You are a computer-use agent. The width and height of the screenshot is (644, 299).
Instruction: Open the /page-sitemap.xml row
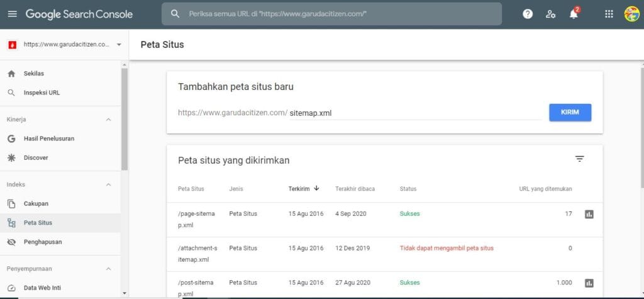pos(385,220)
